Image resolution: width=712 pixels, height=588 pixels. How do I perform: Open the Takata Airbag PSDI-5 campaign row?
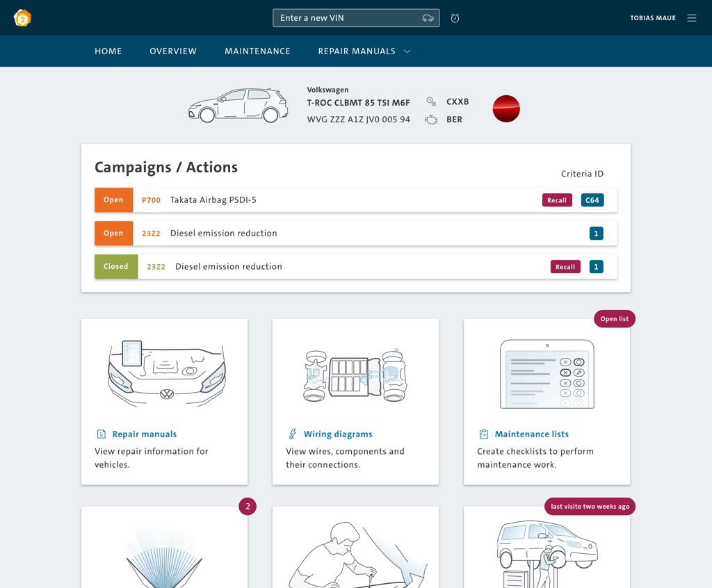[x=356, y=199]
